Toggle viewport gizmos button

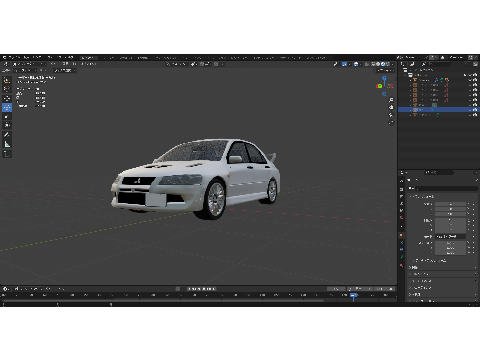click(345, 64)
